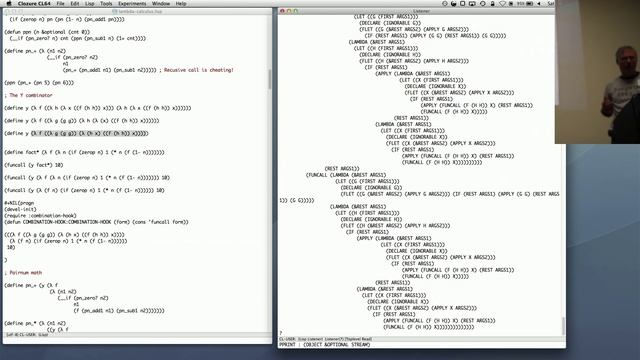The height and width of the screenshot is (360, 640).
Task: Open the Lisp menu
Action: click(x=90, y=3)
